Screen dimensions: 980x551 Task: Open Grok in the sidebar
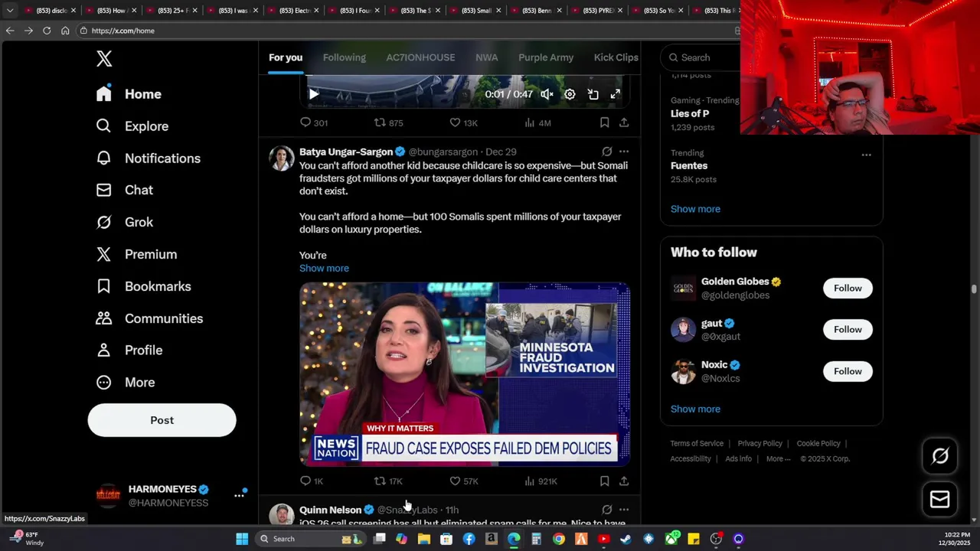[124, 222]
